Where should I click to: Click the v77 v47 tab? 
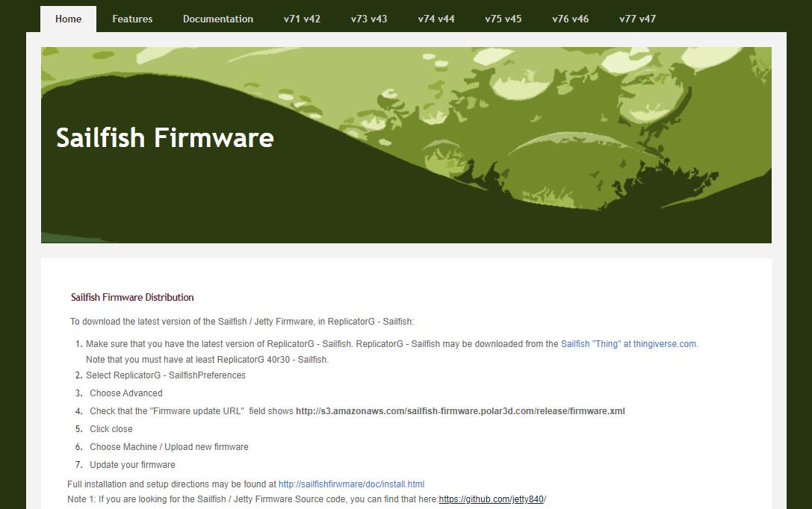pyautogui.click(x=637, y=19)
